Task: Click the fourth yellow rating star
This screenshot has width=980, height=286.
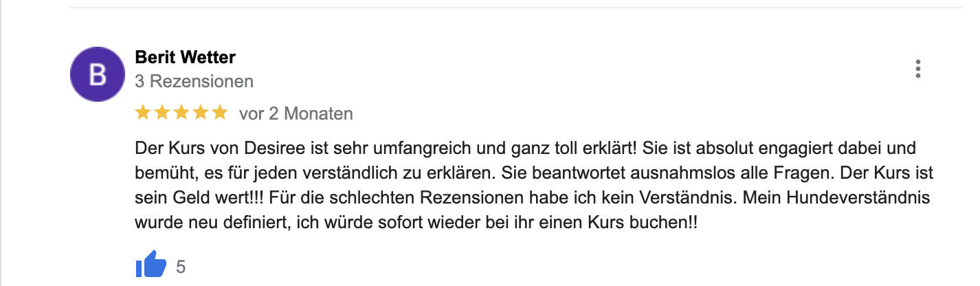Action: 201,113
